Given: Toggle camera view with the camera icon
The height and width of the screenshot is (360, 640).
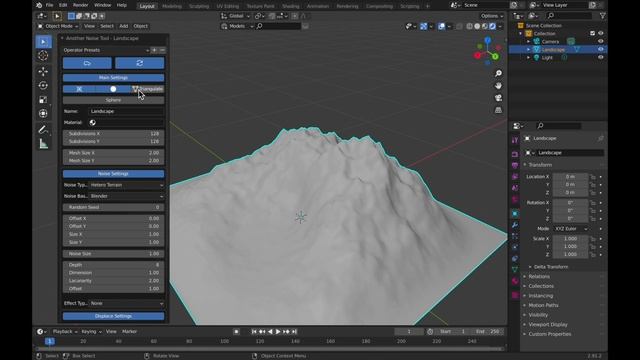Looking at the screenshot, I should (498, 98).
